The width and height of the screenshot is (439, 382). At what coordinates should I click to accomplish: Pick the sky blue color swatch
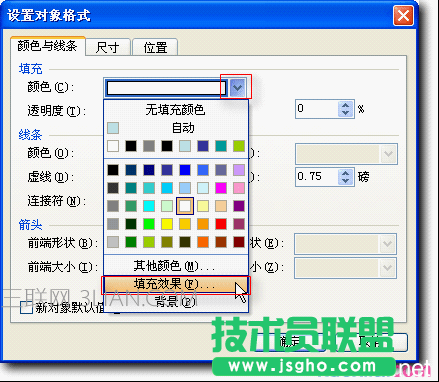(167, 188)
